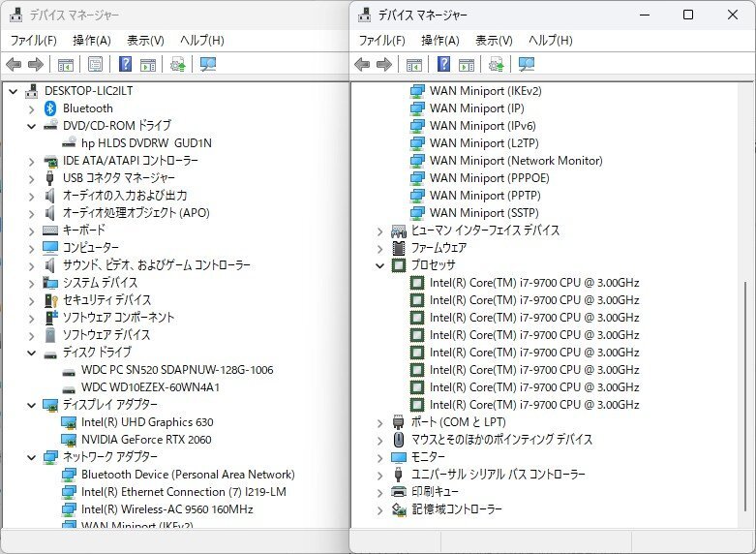756x554 pixels.
Task: Click update driver icon in right window toolbar
Action: point(497,64)
